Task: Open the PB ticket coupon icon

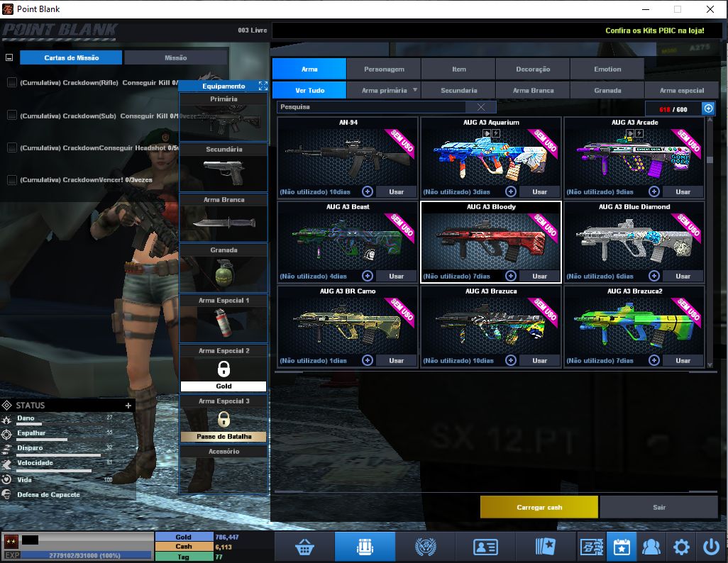Action: coord(592,547)
